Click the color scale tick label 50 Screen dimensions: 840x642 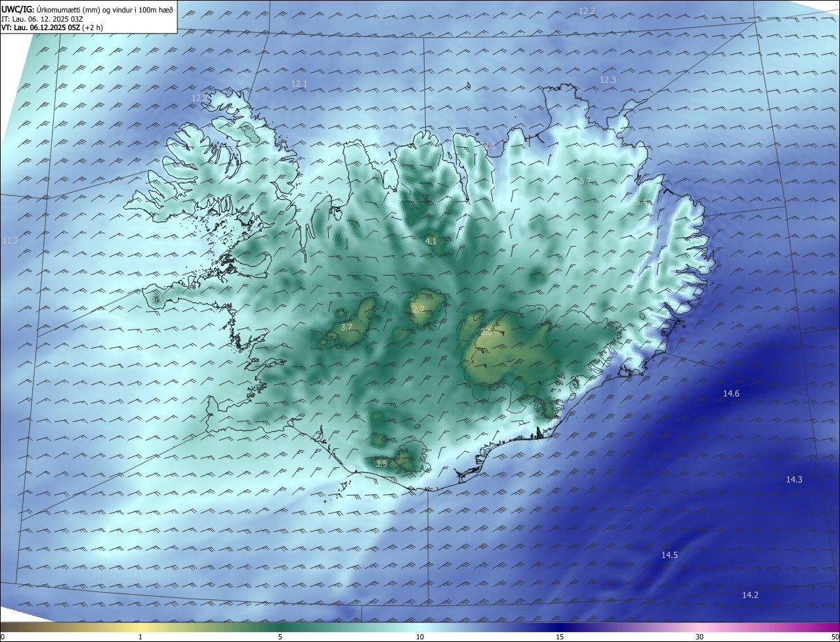pos(835,637)
